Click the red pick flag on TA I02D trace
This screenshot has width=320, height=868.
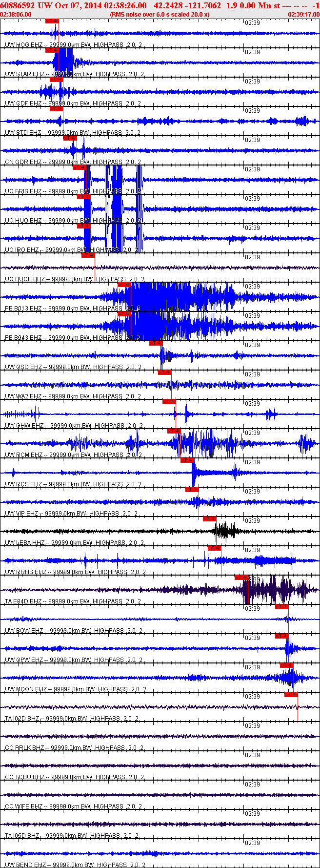[291, 695]
